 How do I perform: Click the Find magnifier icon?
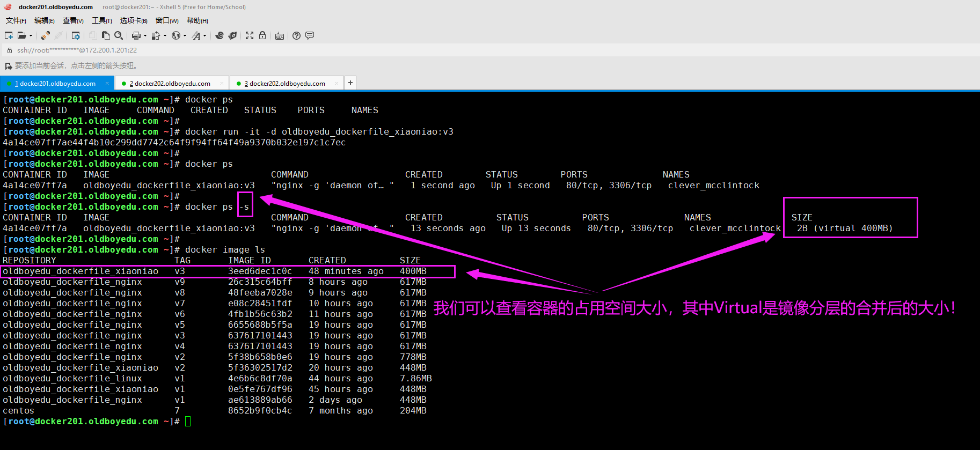(x=119, y=35)
